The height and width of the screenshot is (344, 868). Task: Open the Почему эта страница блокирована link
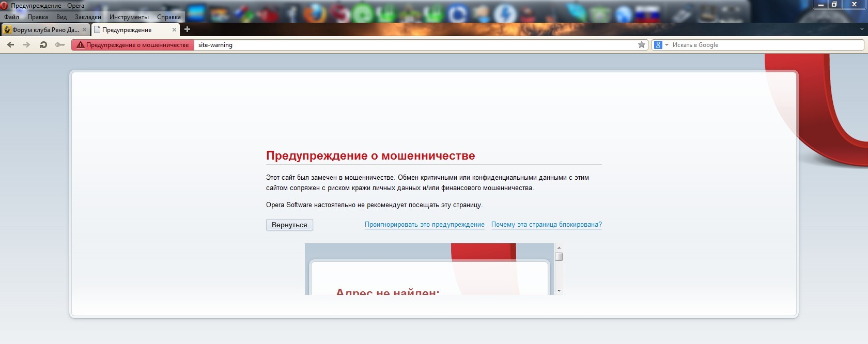pos(547,225)
